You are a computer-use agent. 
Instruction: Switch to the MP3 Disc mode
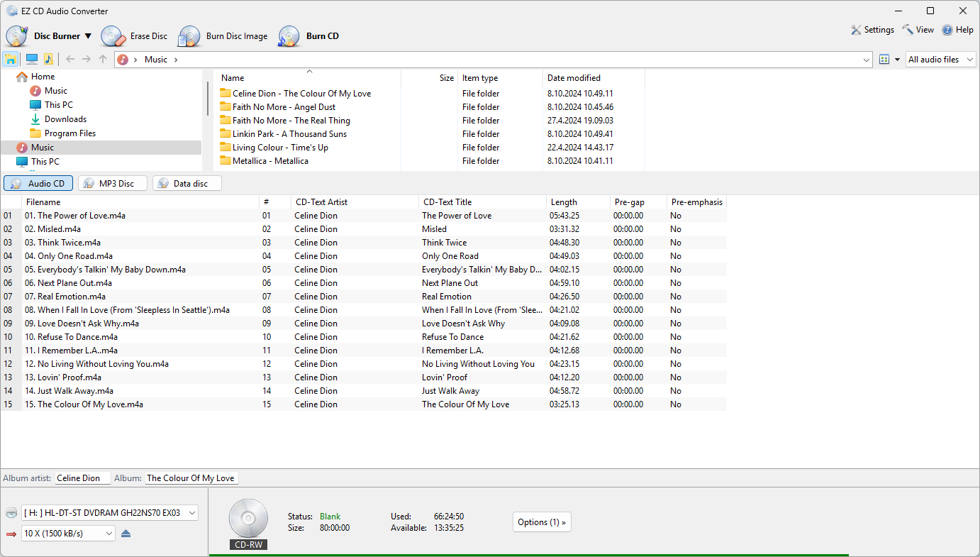tap(112, 183)
